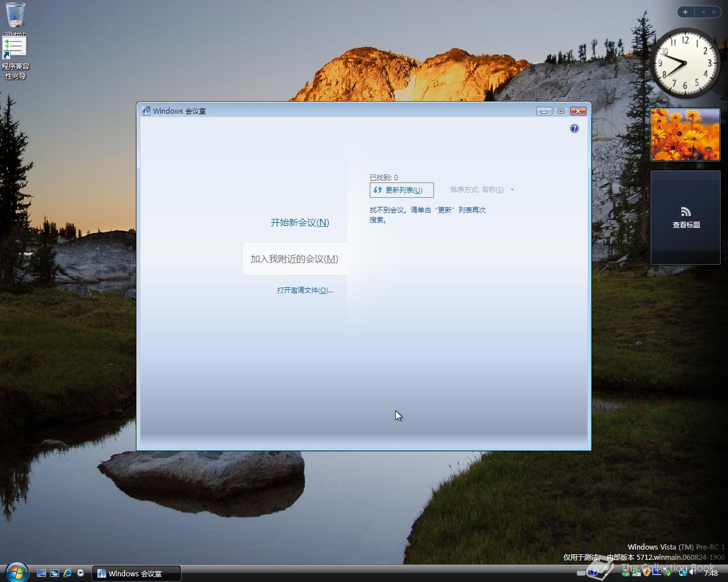
Task: Click the flower slideshow gadget picture
Action: pos(685,135)
